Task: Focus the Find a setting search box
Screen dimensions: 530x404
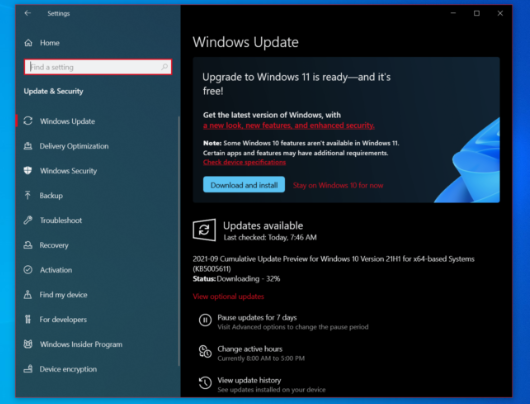Action: [x=98, y=67]
